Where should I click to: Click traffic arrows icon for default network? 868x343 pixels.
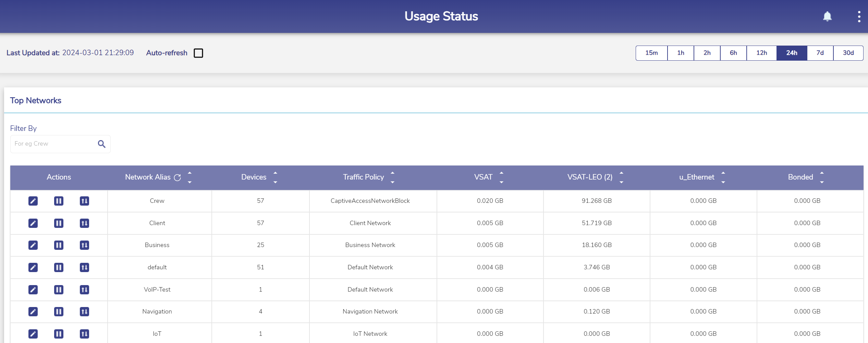(84, 267)
